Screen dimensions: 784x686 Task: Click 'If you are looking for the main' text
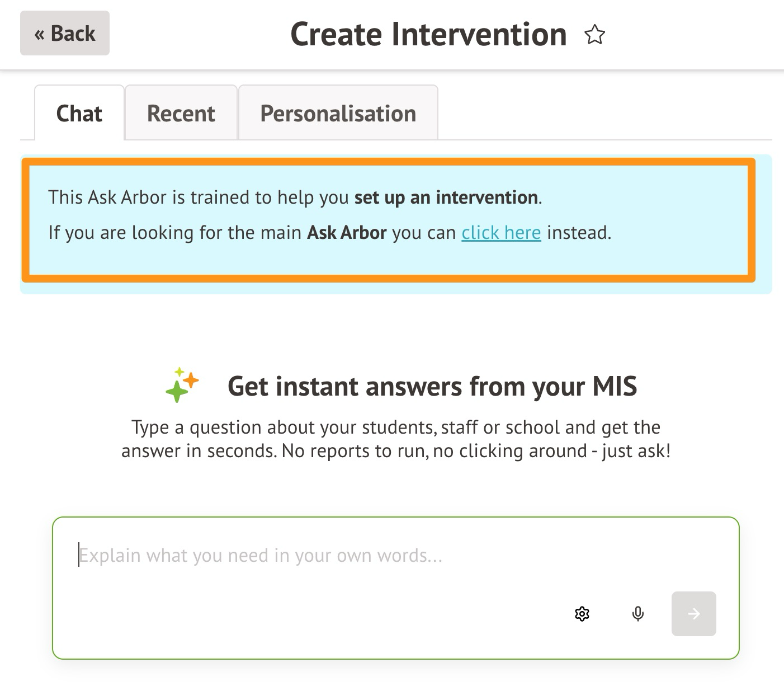pyautogui.click(x=174, y=233)
